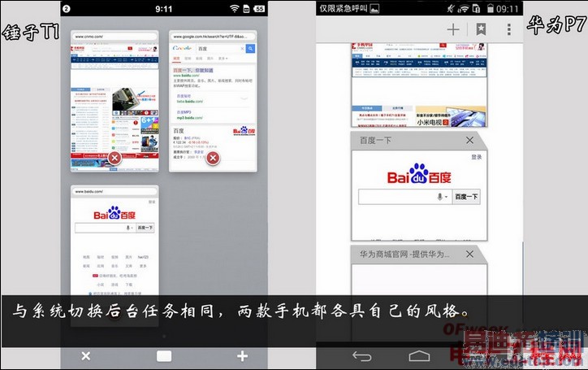588x370 pixels.
Task: Tap battery icon in Huawei P7 status bar
Action: point(490,8)
